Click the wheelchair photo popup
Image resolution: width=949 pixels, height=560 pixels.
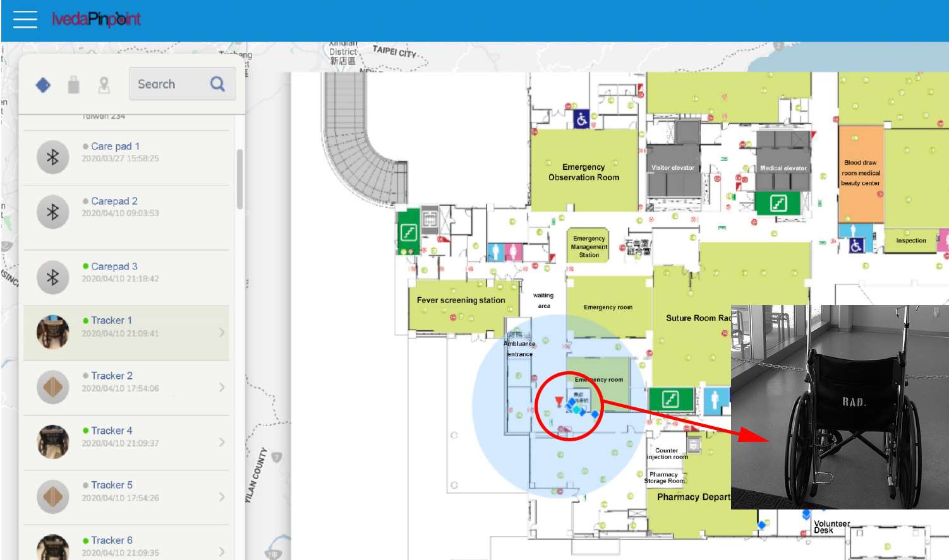pyautogui.click(x=840, y=407)
